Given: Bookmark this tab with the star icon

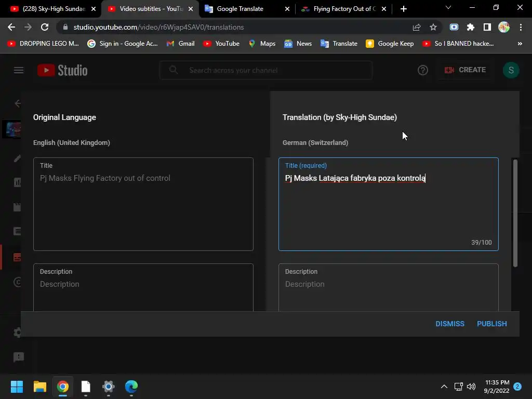Looking at the screenshot, I should [433, 27].
